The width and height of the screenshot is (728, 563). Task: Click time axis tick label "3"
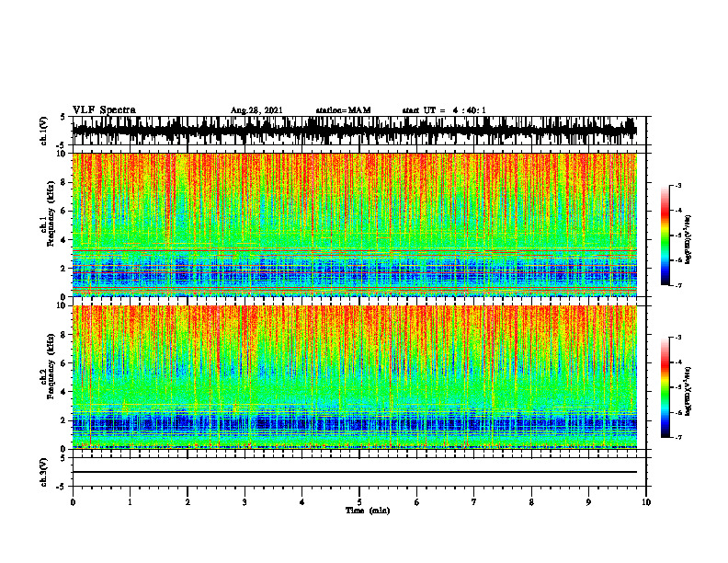point(245,502)
